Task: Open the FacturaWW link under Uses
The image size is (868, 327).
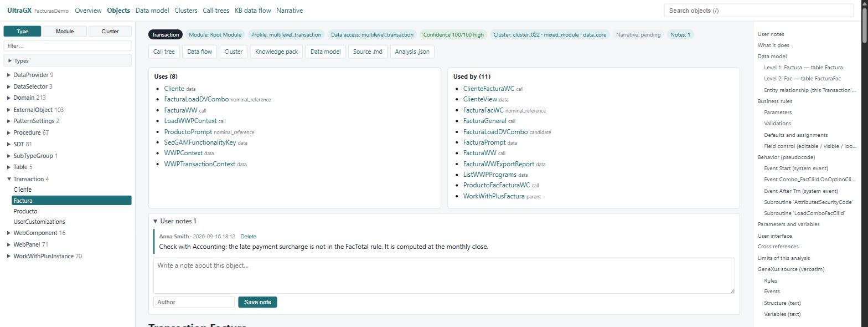Action: 181,110
